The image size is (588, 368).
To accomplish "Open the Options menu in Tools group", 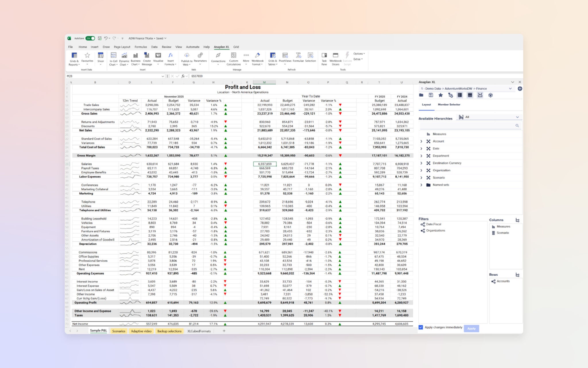I will 359,53.
